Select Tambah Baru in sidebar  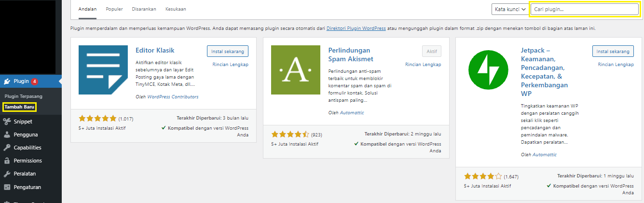coord(19,107)
